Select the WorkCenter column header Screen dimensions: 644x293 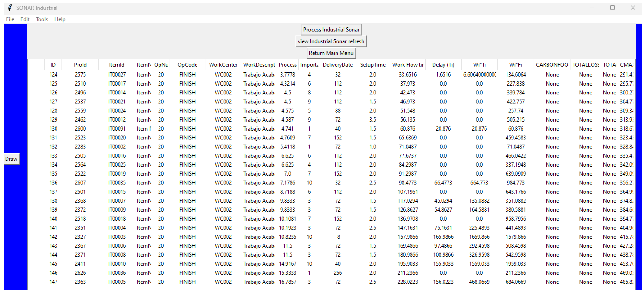(223, 65)
